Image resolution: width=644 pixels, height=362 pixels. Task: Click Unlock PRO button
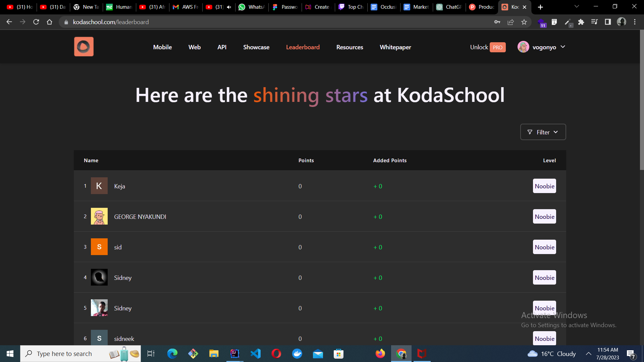pyautogui.click(x=488, y=47)
